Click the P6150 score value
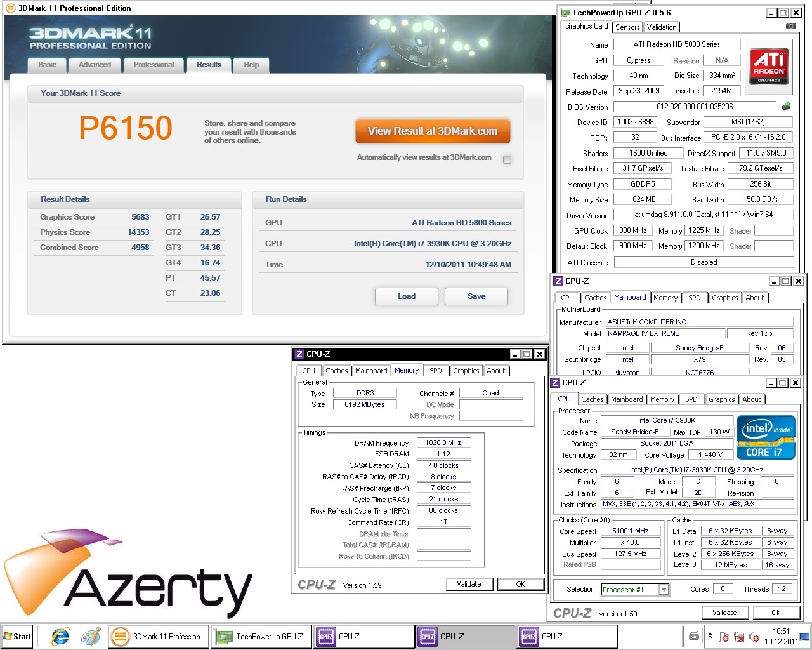 click(126, 128)
